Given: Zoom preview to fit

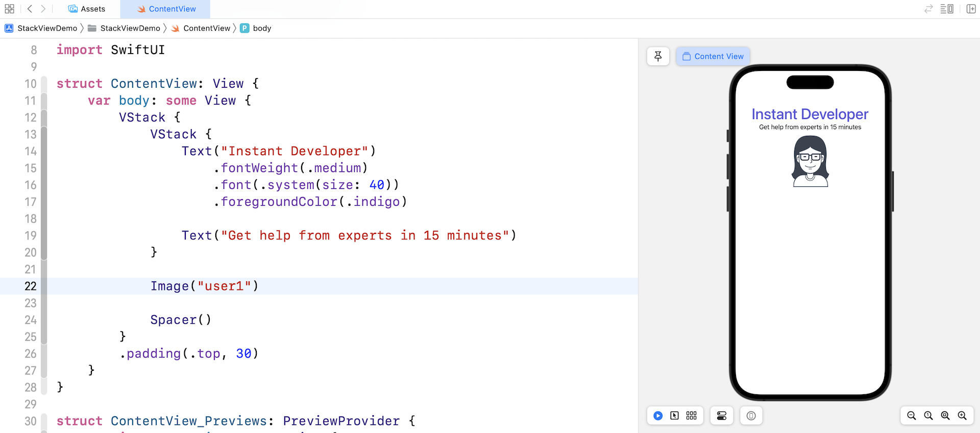Looking at the screenshot, I should (945, 416).
